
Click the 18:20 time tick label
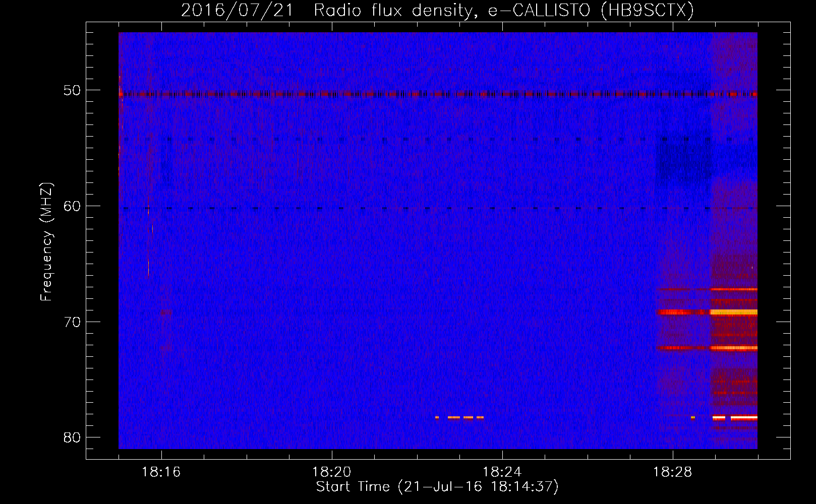332,472
